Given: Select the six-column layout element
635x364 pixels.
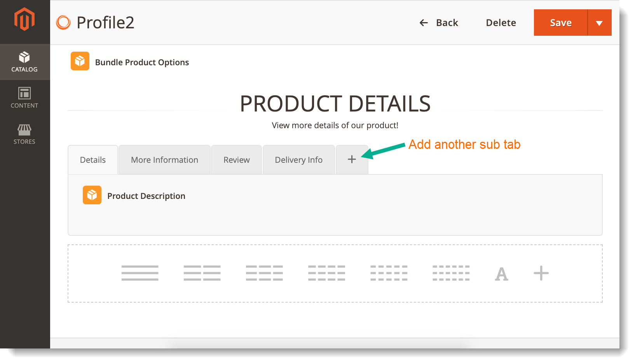Looking at the screenshot, I should [x=451, y=273].
